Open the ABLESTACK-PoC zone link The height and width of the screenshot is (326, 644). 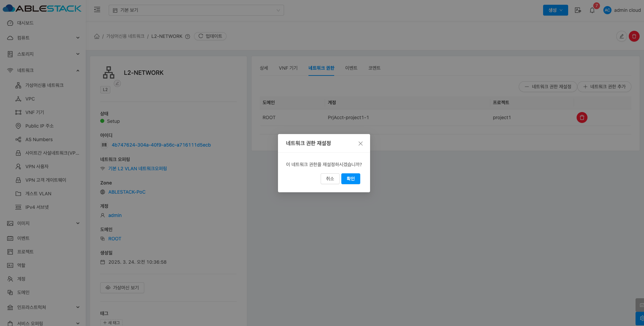coord(127,192)
